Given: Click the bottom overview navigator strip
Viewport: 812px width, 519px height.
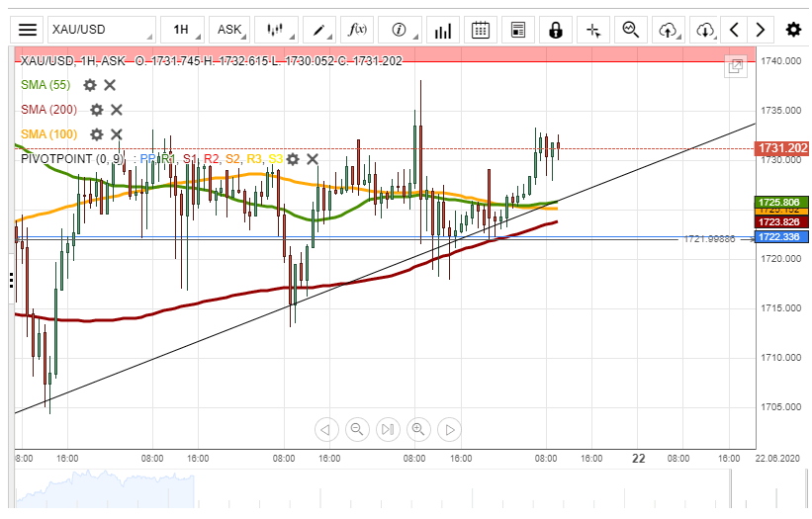Looking at the screenshot, I should click(x=396, y=492).
